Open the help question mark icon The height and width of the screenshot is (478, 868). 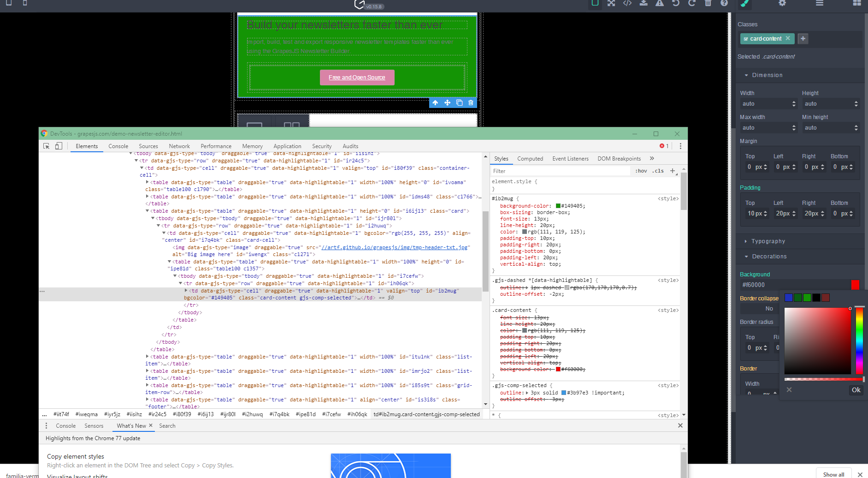(x=724, y=3)
